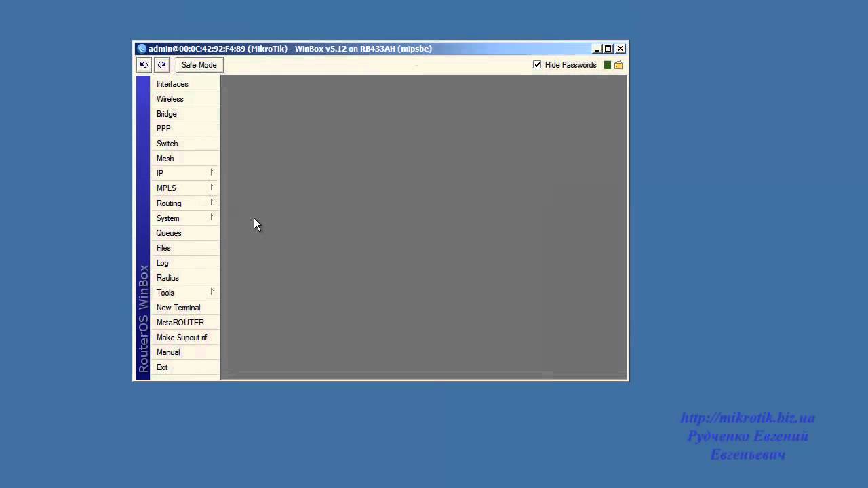
Task: Click the green status indicator
Action: click(608, 65)
